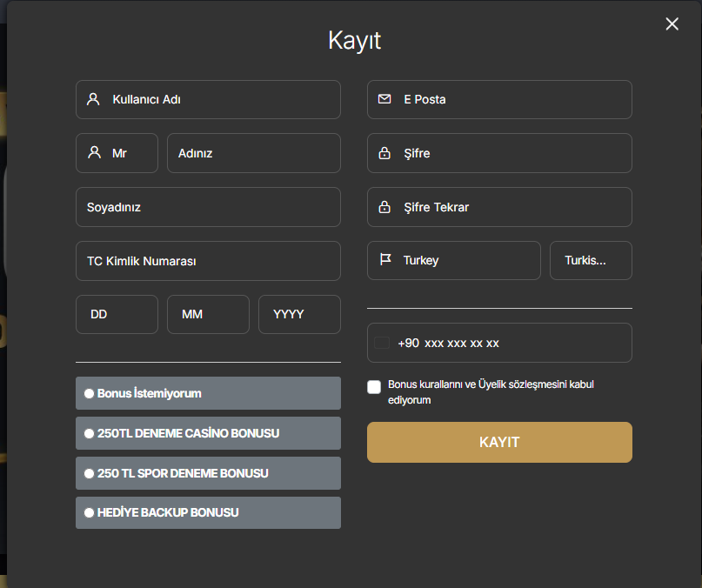Open the YYYY year dropdown
The width and height of the screenshot is (702, 588).
[299, 314]
